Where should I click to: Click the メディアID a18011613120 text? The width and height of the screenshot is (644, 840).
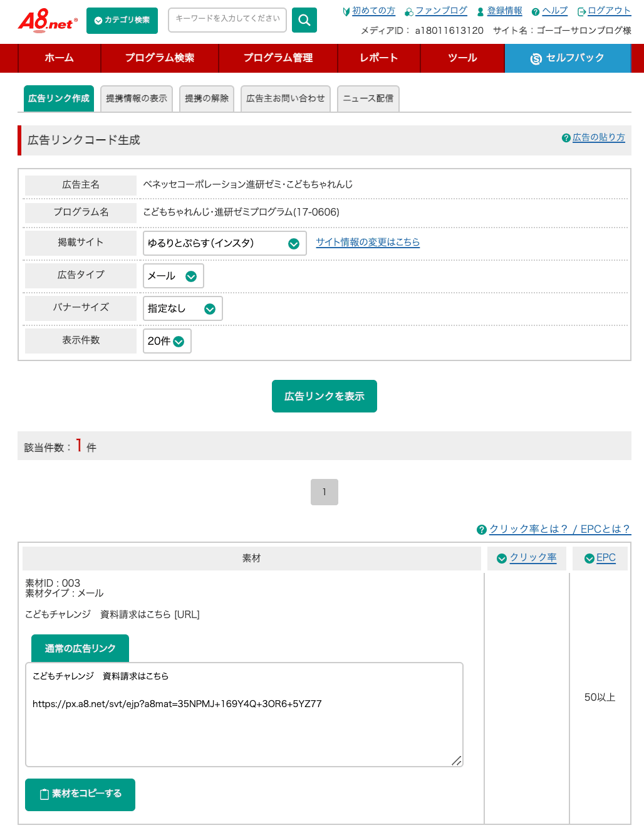tap(422, 30)
